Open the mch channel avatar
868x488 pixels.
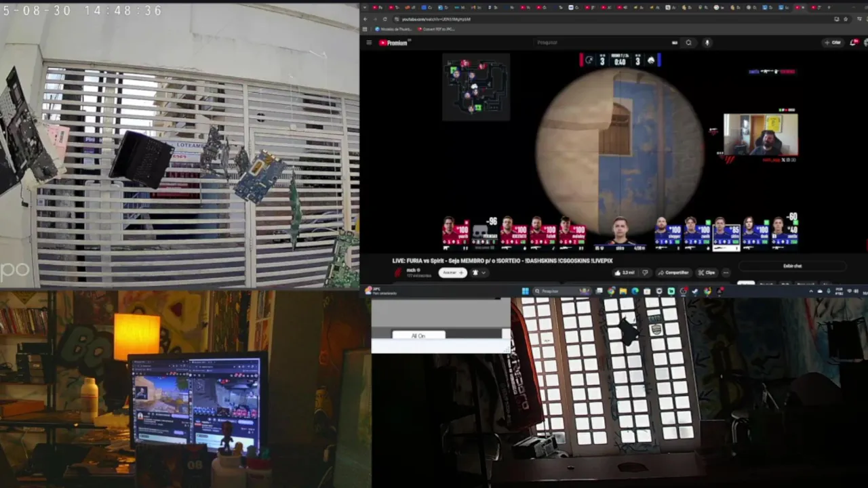pos(398,272)
